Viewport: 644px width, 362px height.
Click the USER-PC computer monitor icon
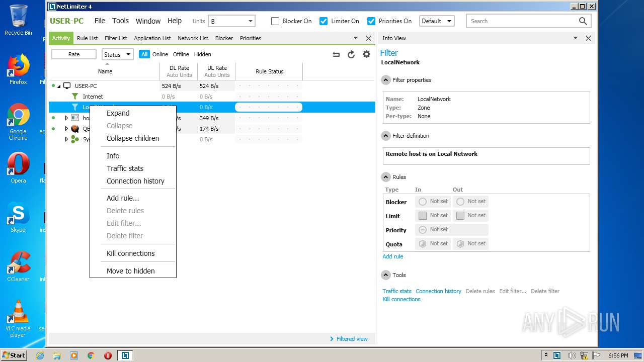[67, 86]
